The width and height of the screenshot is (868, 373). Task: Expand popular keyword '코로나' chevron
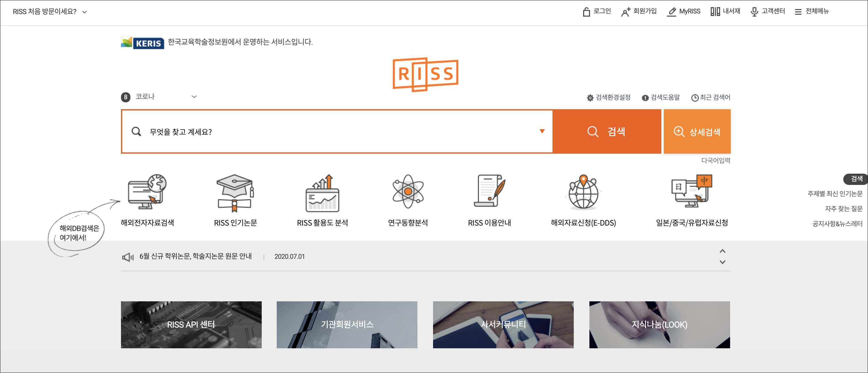[x=194, y=97]
